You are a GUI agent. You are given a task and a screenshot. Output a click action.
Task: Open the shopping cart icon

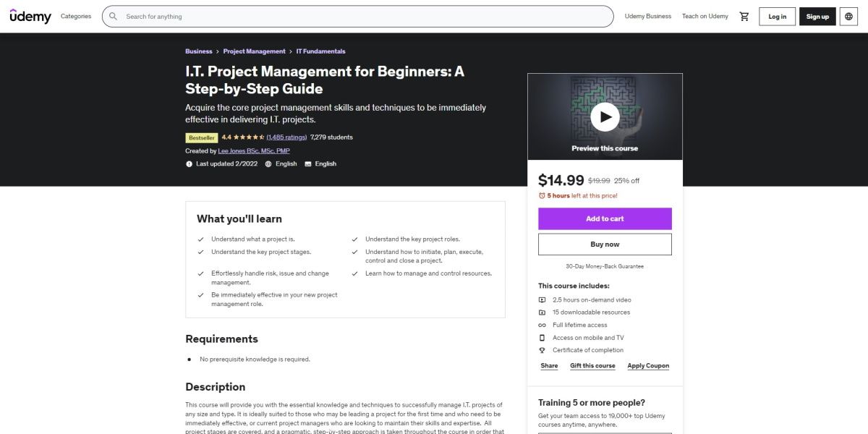(744, 16)
